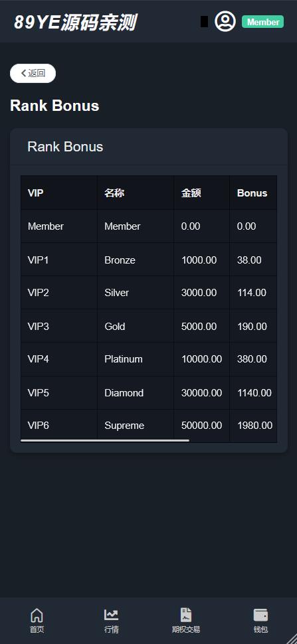297x644 pixels.
Task: Open the user profile avatar icon
Action: coord(225,21)
